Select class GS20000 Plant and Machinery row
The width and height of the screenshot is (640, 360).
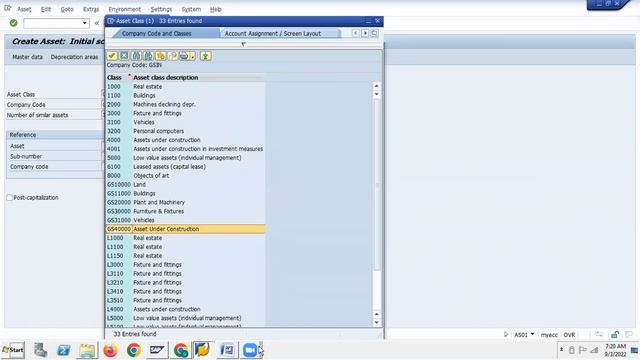(x=185, y=202)
